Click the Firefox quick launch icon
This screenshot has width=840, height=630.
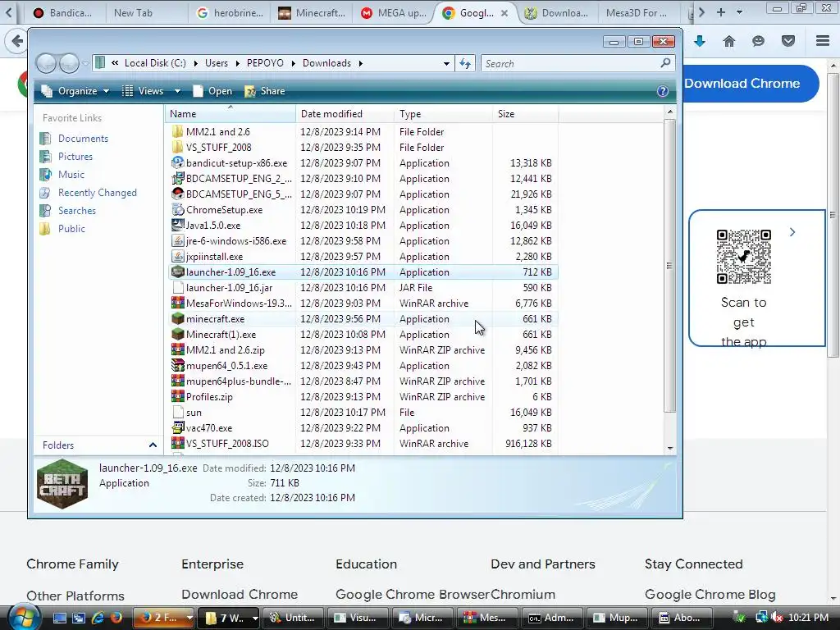pyautogui.click(x=116, y=618)
